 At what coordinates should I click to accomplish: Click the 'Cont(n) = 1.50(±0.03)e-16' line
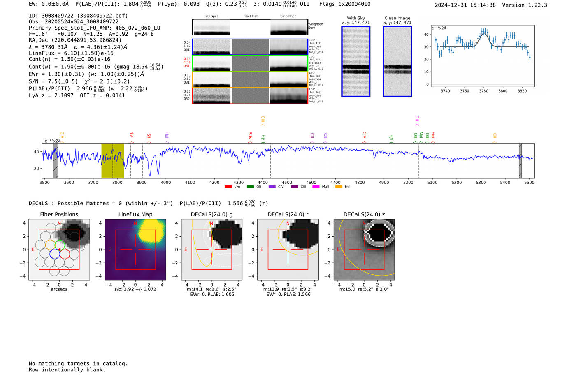pos(70,60)
